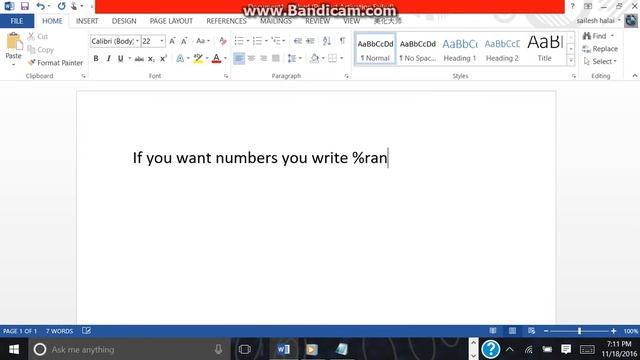Viewport: 640px width, 360px height.
Task: Click the Replace button
Action: [x=600, y=49]
